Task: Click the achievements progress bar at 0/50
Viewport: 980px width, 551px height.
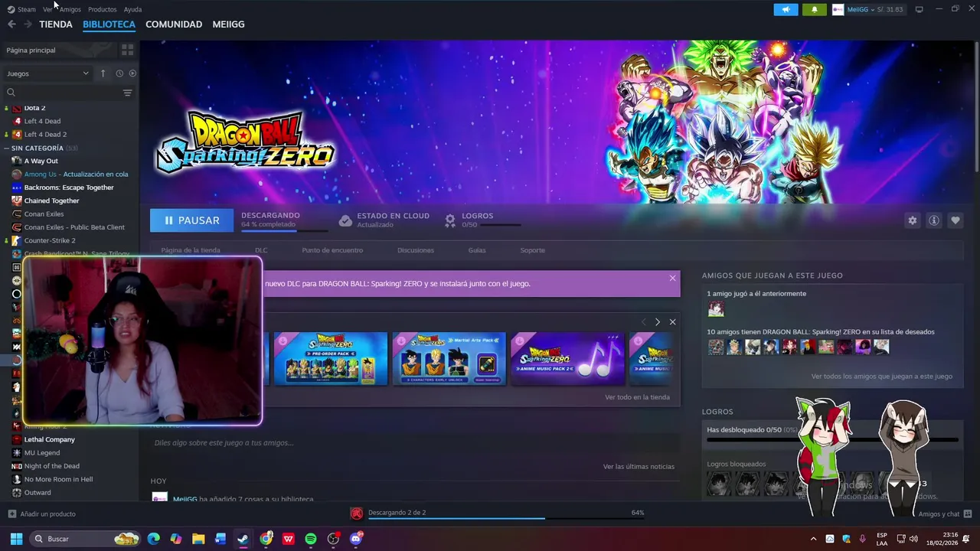Action: tap(832, 440)
